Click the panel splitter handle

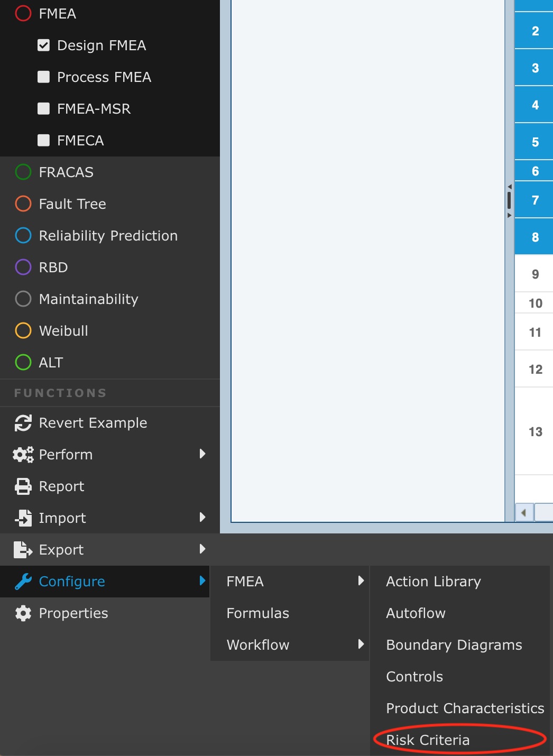(509, 201)
